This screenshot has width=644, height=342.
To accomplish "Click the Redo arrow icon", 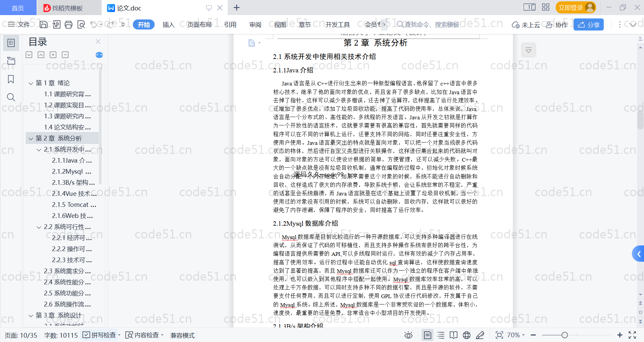I will pyautogui.click(x=111, y=24).
